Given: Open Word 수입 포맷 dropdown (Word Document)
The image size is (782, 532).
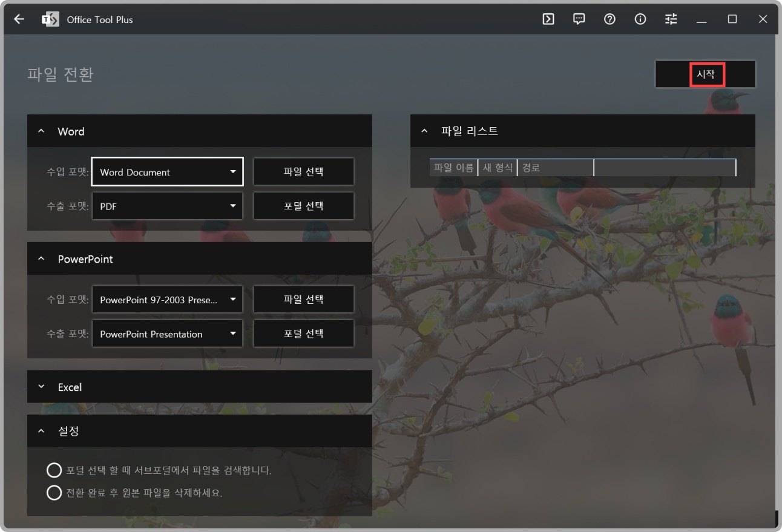Looking at the screenshot, I should coord(168,172).
